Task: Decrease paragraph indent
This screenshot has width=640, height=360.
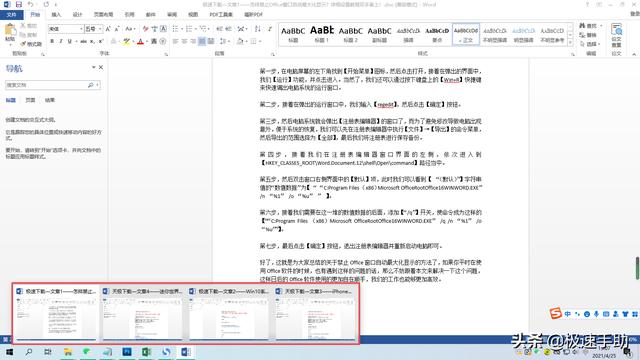Action: [x=219, y=29]
